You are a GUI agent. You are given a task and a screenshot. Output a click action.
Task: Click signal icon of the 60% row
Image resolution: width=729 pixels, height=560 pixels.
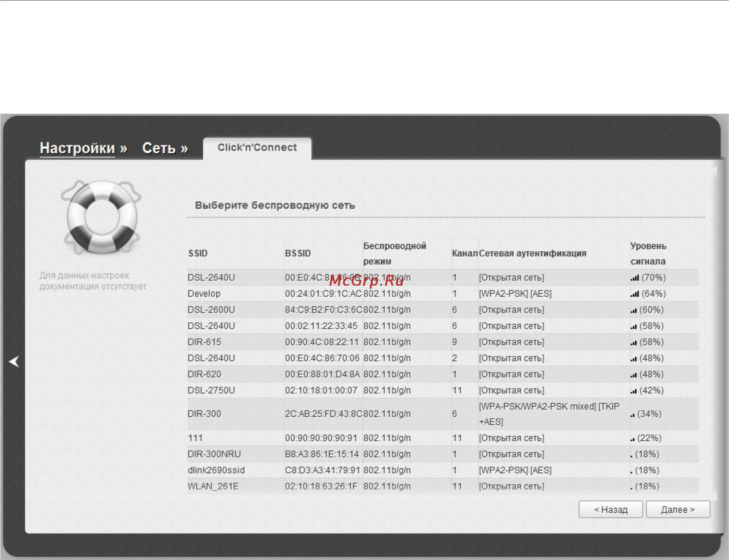[634, 311]
